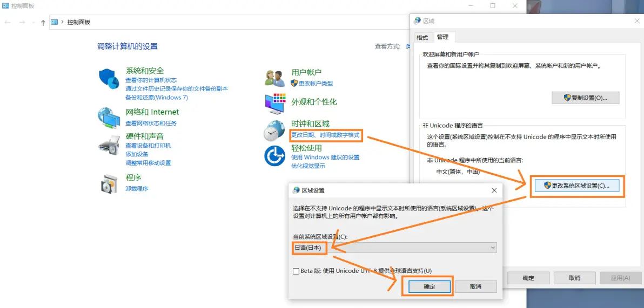Click the shield icon beside 更改帐户类型
Image resolution: width=644 pixels, height=308 pixels.
(294, 83)
